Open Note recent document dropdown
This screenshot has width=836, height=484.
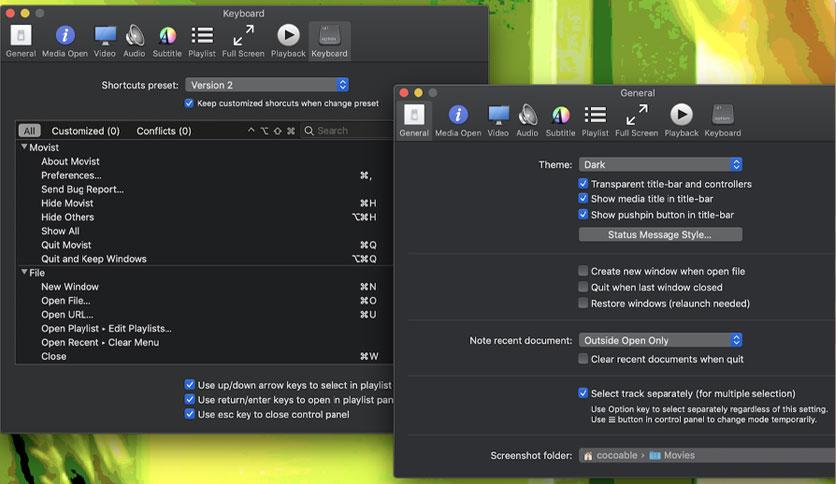coord(661,340)
